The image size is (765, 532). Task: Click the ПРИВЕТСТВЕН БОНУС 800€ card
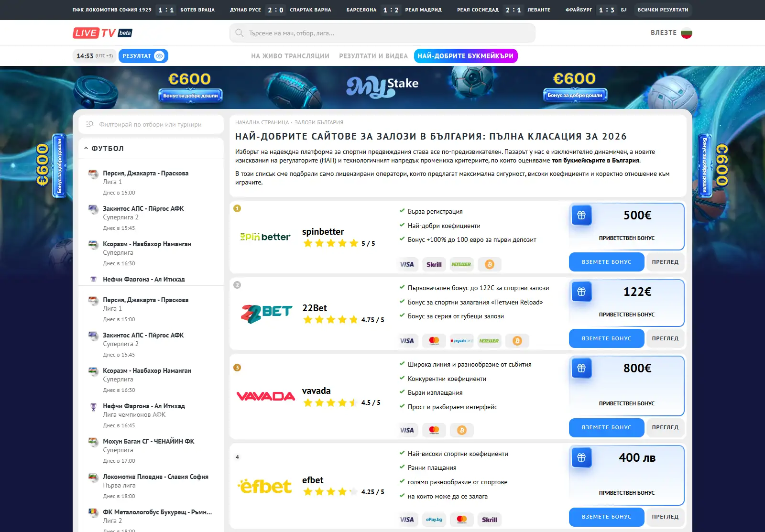pos(627,386)
